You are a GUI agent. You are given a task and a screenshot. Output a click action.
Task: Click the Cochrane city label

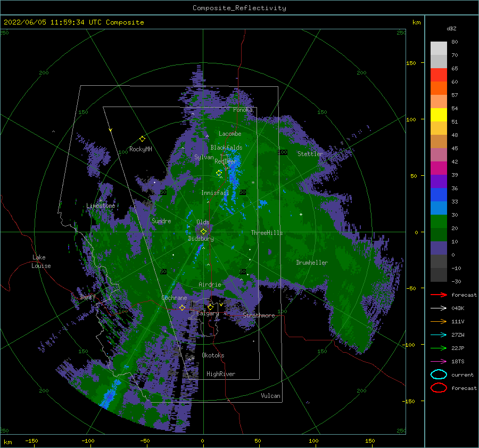pyautogui.click(x=174, y=298)
